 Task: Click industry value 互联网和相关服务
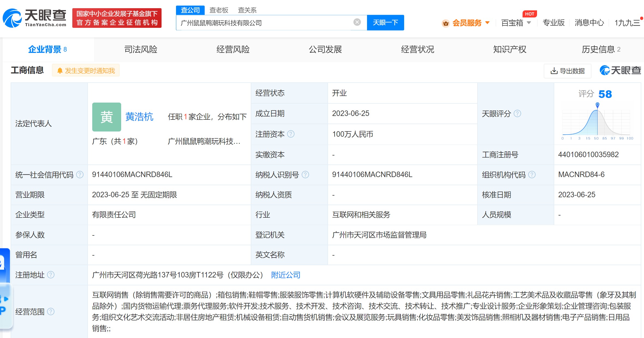click(x=361, y=215)
